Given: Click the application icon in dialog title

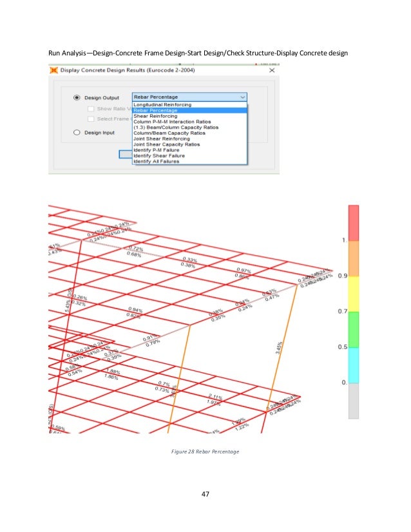Looking at the screenshot, I should pos(53,70).
